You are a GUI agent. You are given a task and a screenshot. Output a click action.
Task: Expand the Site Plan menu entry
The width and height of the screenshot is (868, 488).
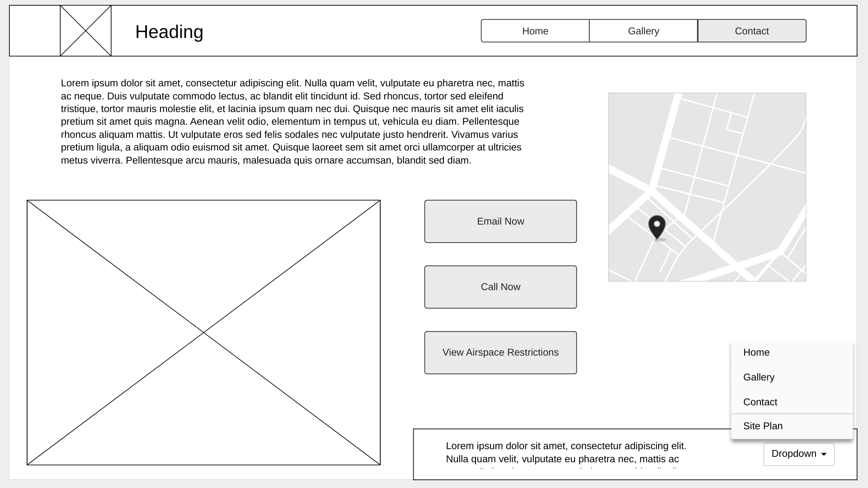[763, 426]
